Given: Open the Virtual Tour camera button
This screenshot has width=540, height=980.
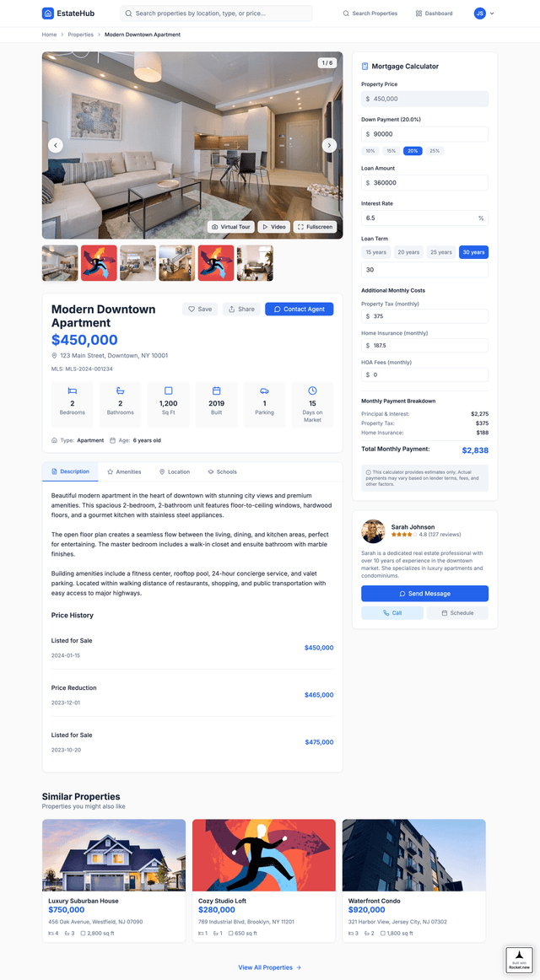Looking at the screenshot, I should pyautogui.click(x=230, y=227).
